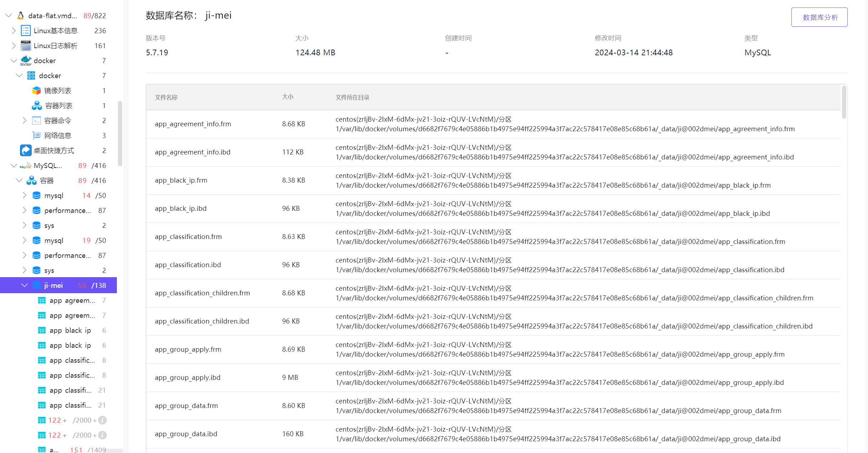Expand the first mysql database
868x453 pixels.
coord(25,195)
